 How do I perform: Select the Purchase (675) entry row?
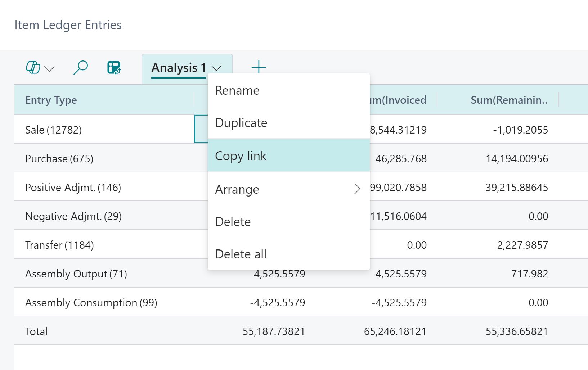[x=59, y=158]
